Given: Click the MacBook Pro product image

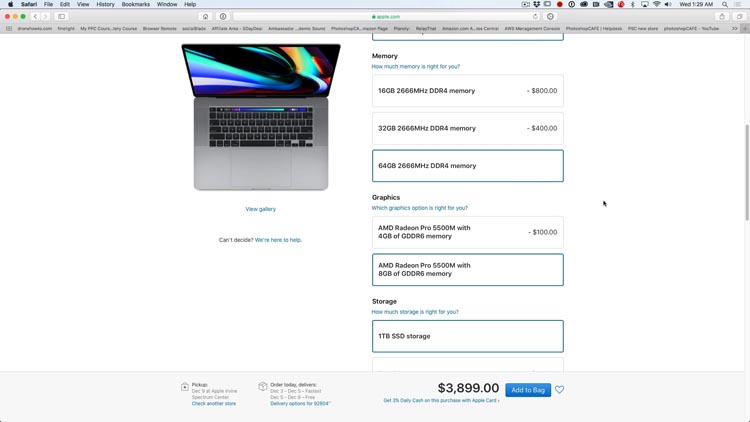Looking at the screenshot, I should (x=261, y=117).
